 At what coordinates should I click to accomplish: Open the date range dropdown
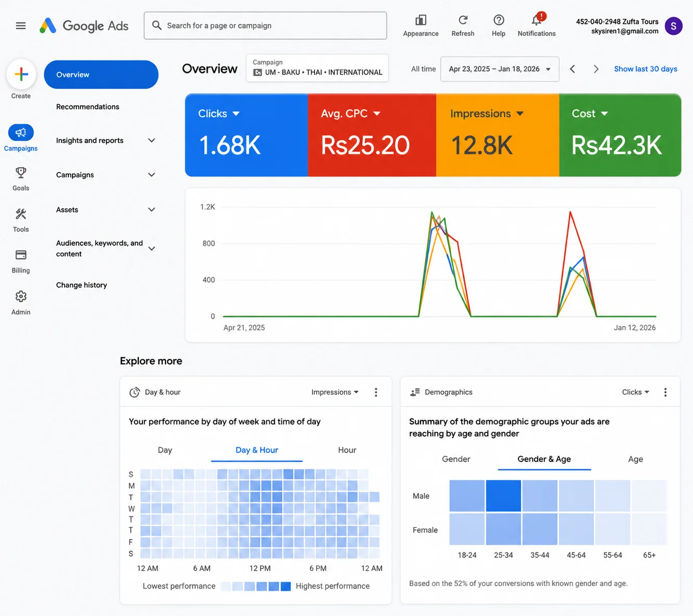(500, 69)
